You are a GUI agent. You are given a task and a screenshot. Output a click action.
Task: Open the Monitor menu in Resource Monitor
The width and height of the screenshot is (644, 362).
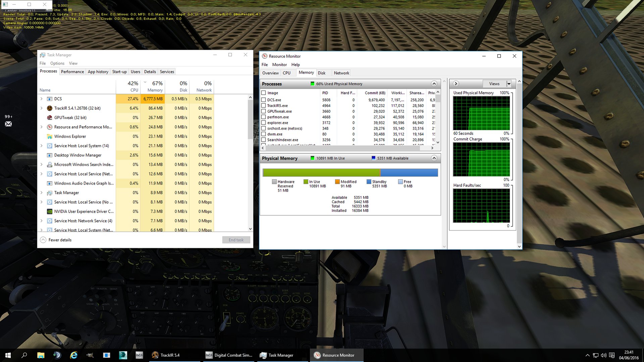tap(279, 64)
